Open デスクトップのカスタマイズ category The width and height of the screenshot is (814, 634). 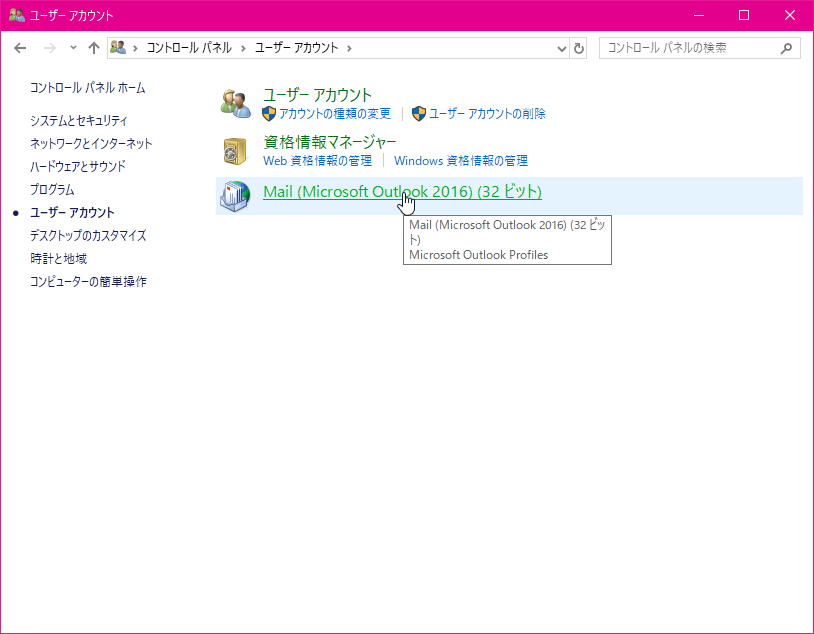[88, 235]
